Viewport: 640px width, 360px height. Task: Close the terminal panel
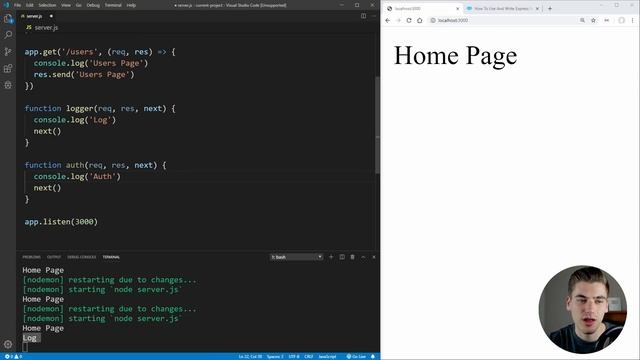pos(373,257)
